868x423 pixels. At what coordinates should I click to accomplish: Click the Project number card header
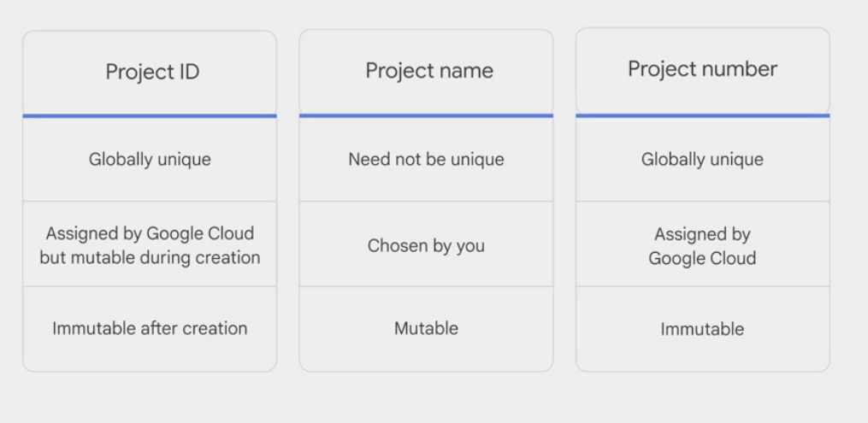click(702, 69)
